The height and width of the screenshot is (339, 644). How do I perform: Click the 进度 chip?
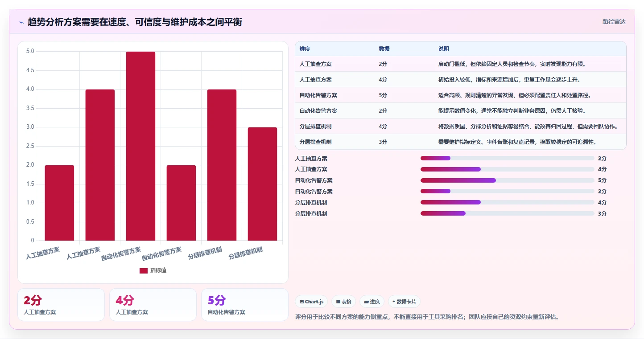[372, 302]
